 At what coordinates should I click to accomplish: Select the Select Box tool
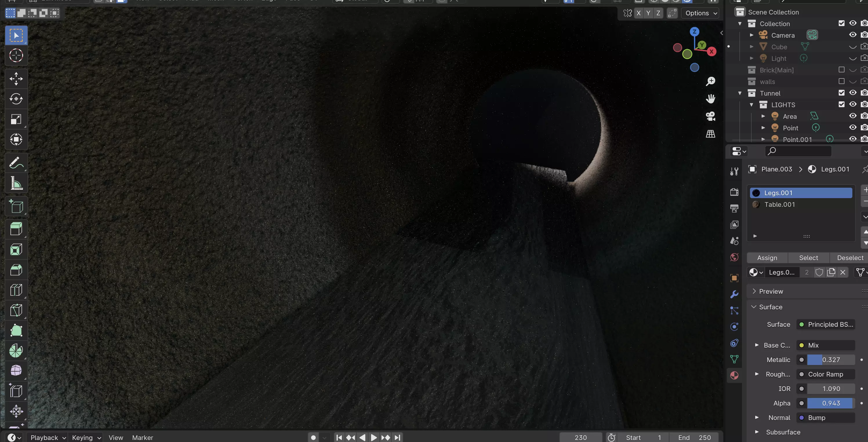point(16,35)
